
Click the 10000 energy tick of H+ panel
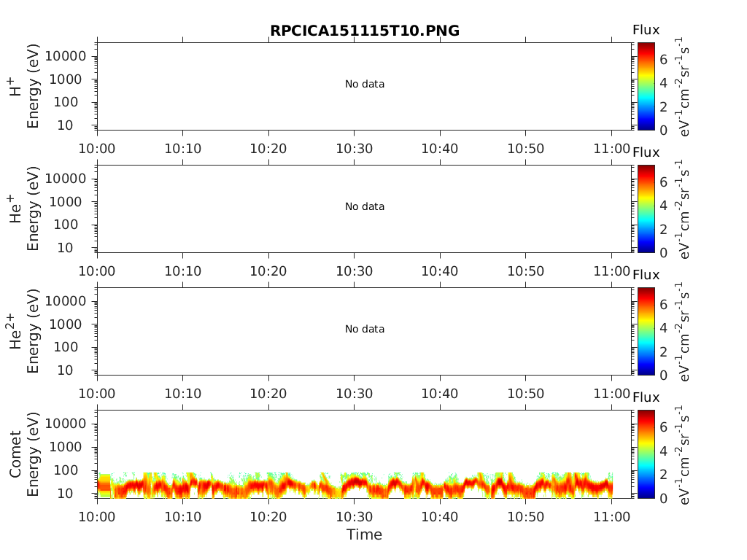coord(66,56)
